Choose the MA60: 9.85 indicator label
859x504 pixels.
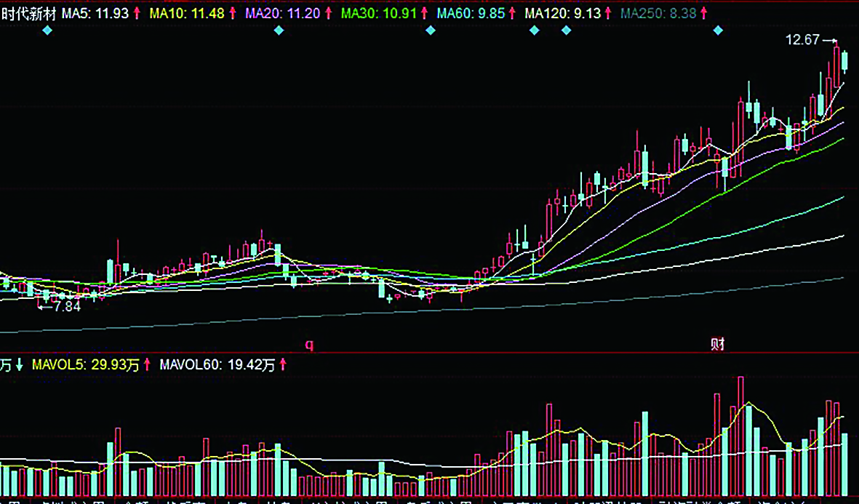471,13
